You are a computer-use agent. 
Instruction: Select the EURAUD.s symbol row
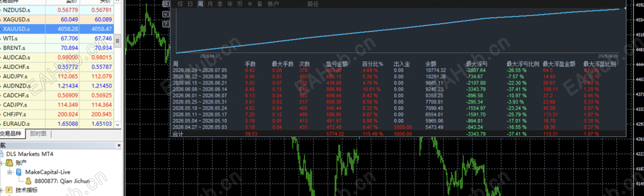coord(57,124)
